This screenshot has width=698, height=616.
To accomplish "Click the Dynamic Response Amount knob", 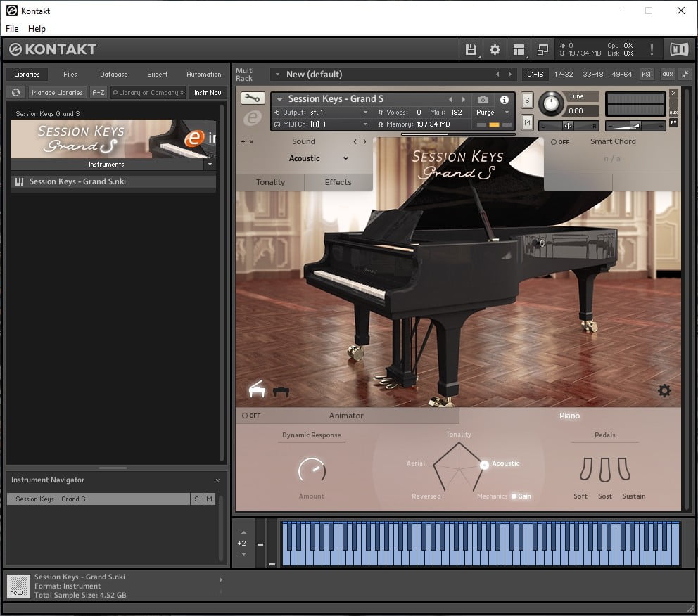I will tap(312, 470).
